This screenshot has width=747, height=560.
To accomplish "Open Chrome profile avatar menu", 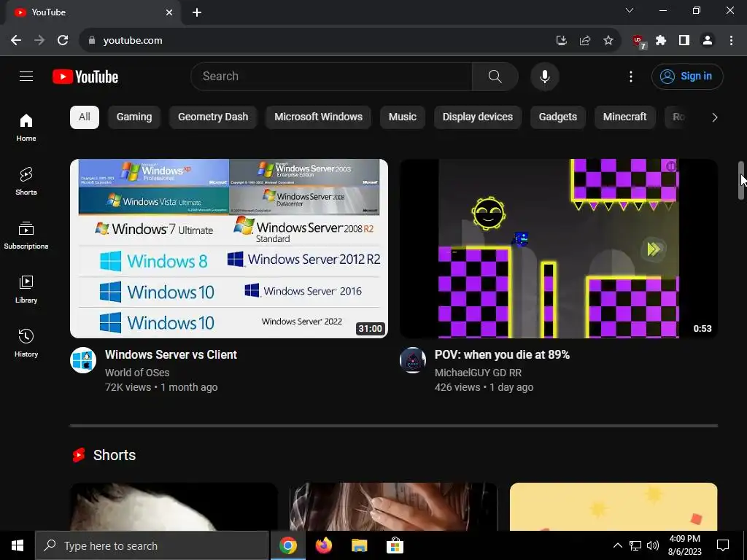I will tap(708, 41).
